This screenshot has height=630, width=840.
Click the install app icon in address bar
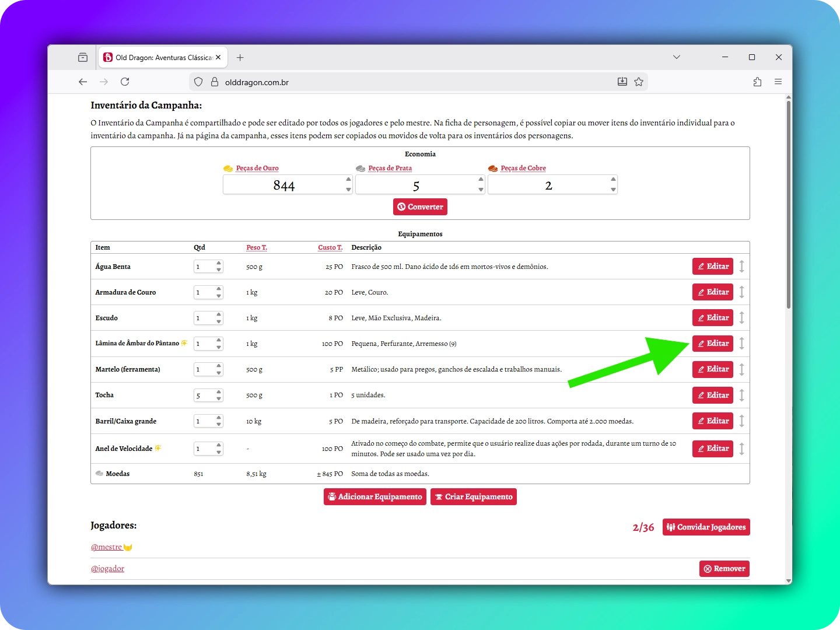coord(622,82)
